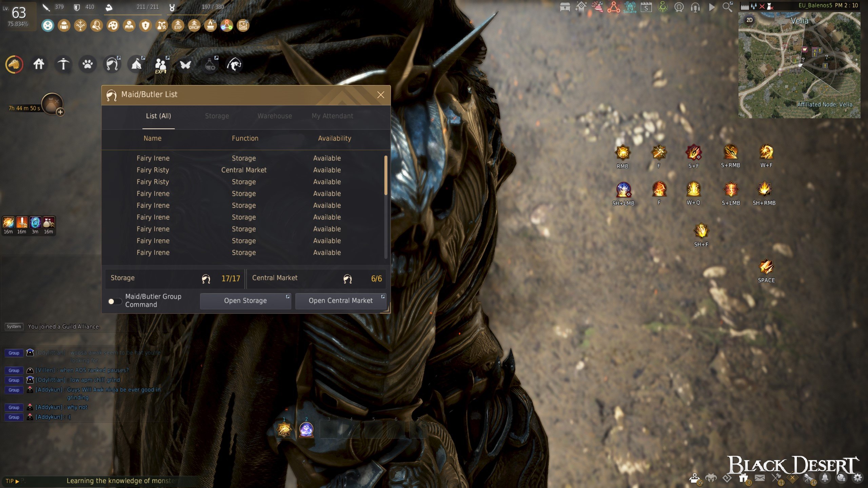Click the Open Storage button
This screenshot has height=488, width=868.
[x=245, y=301]
